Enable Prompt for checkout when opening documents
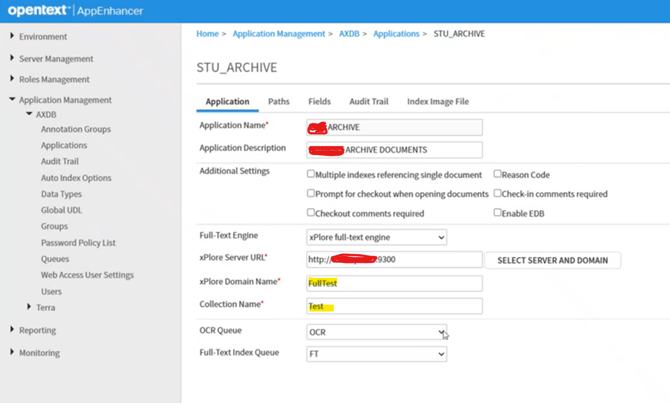 [x=311, y=194]
